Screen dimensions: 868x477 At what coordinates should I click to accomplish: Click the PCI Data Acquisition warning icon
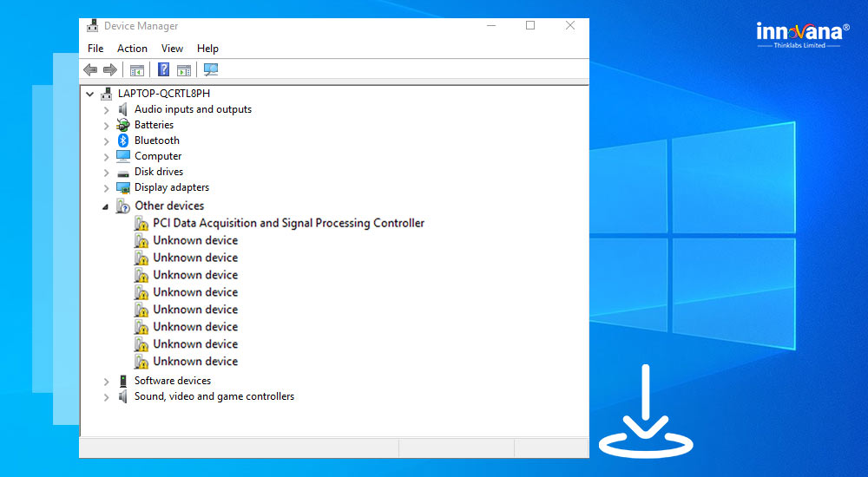coord(141,224)
